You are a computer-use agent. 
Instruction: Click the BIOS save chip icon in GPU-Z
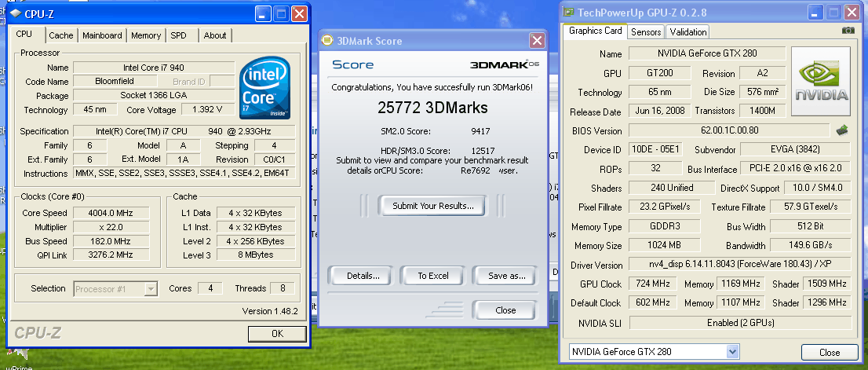(841, 130)
